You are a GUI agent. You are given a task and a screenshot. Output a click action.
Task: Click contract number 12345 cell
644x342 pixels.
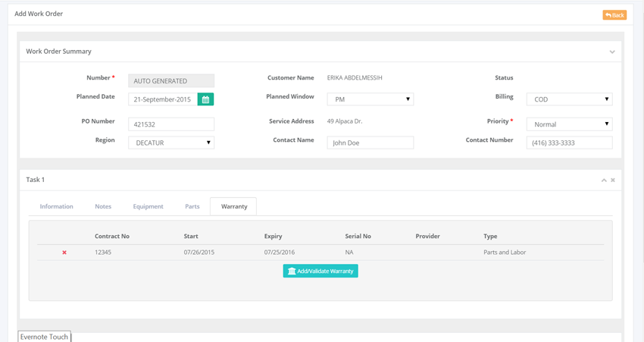pyautogui.click(x=103, y=253)
